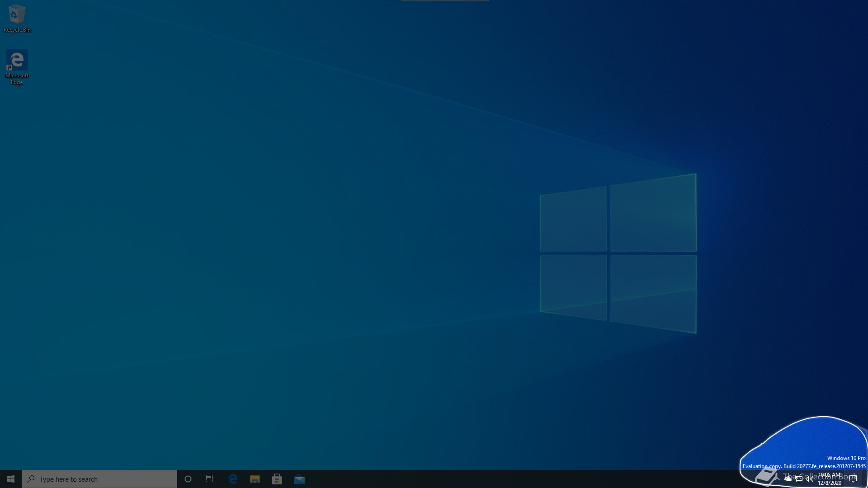Select the Microsoft Edge desktop shortcut
The width and height of the screenshot is (868, 488).
(17, 67)
